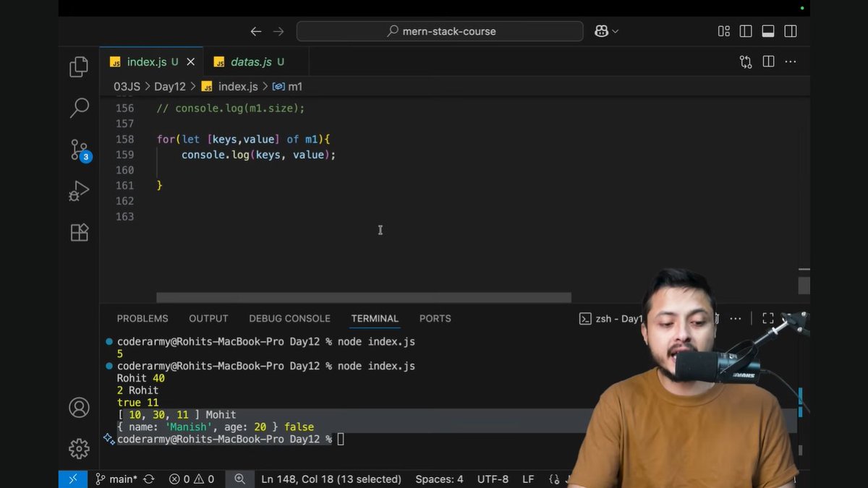
Task: Click terminal output 'Rohit 40'
Action: (x=141, y=378)
